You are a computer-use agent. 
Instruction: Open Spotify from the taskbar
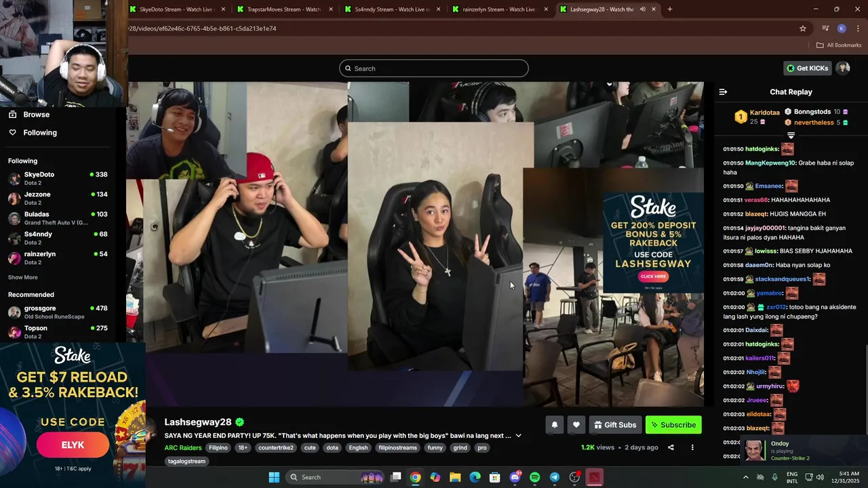534,477
